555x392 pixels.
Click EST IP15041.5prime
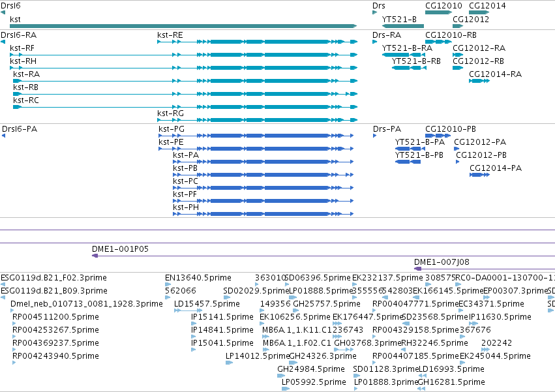tap(193, 350)
